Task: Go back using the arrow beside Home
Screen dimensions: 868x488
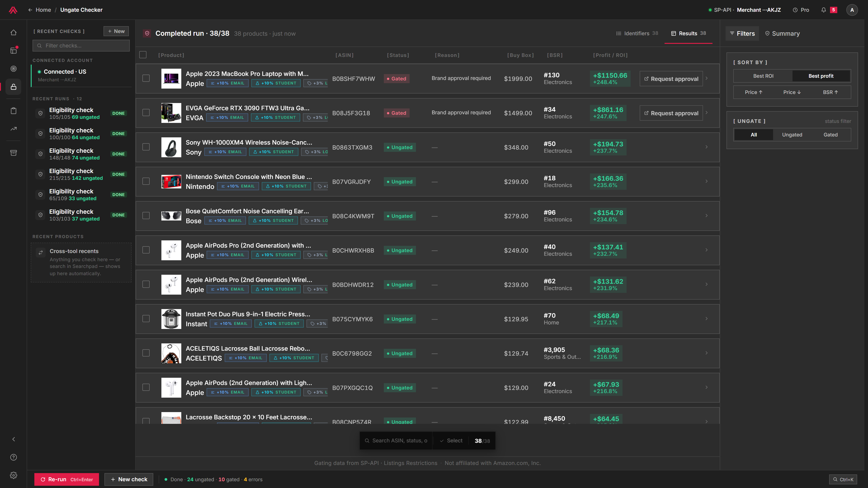Action: (x=30, y=10)
